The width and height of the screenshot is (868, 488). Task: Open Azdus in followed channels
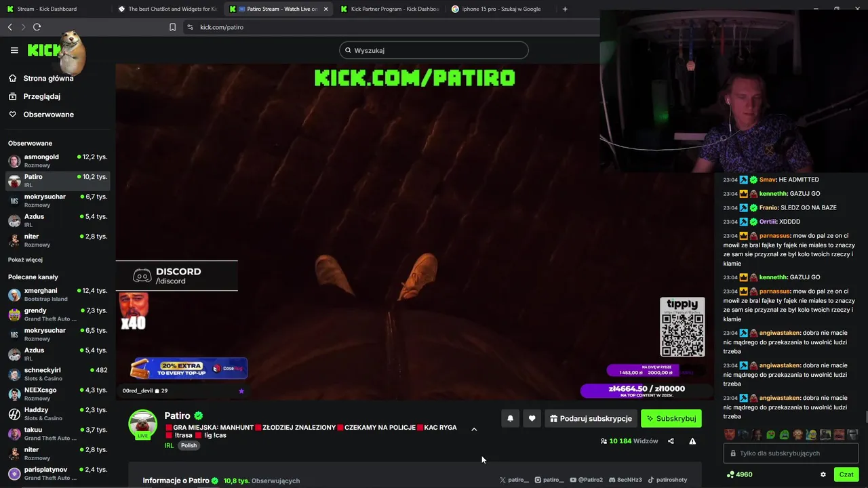point(58,220)
